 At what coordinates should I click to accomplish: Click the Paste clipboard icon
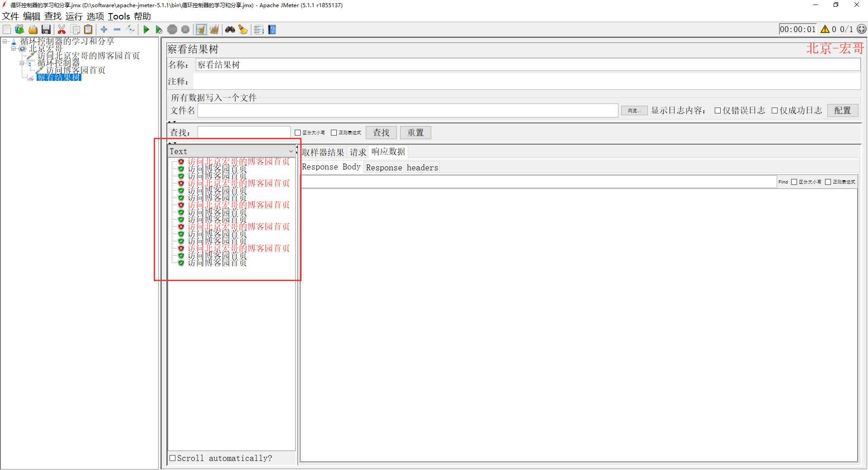tap(89, 30)
